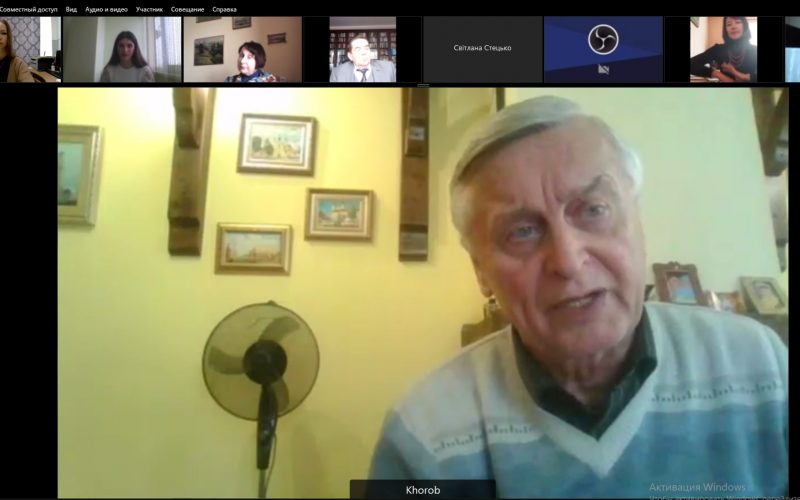Open the Вид menu
Viewport: 800px width, 500px height.
pos(71,9)
